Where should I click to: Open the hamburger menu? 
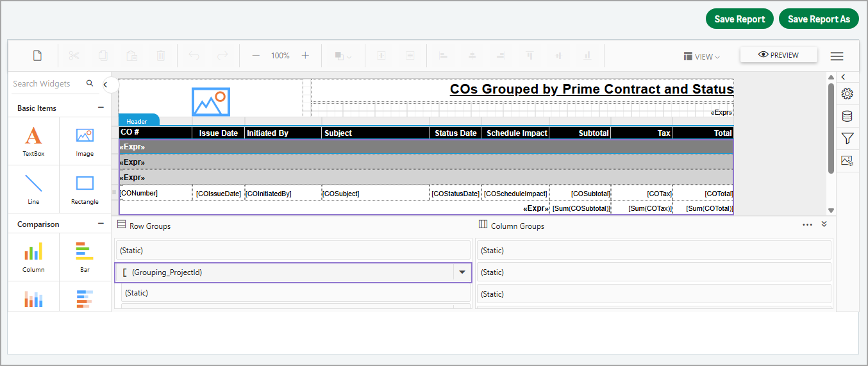[x=837, y=56]
